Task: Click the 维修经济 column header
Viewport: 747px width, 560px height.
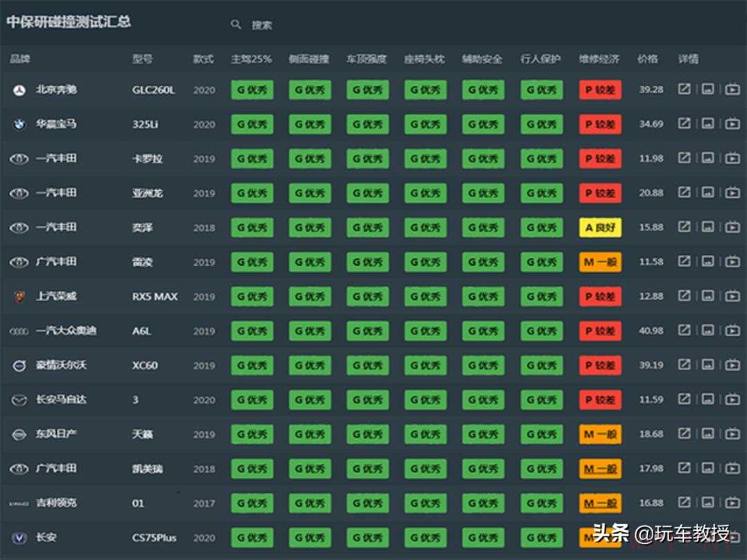Action: pos(599,59)
